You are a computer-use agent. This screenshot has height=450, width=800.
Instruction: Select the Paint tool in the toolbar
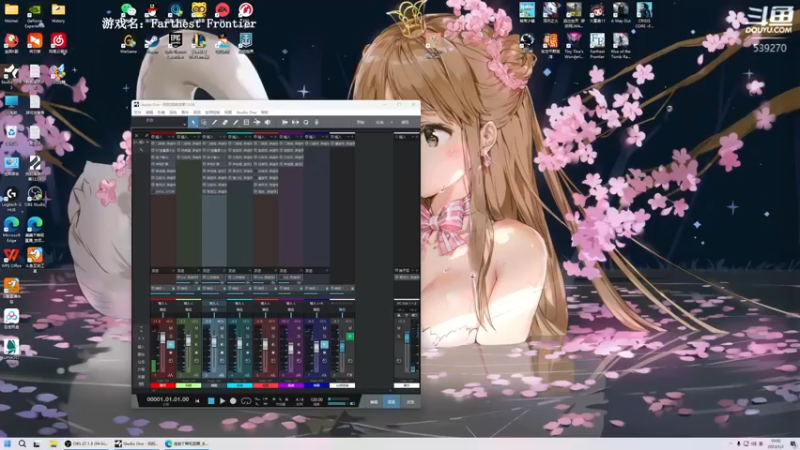point(236,122)
